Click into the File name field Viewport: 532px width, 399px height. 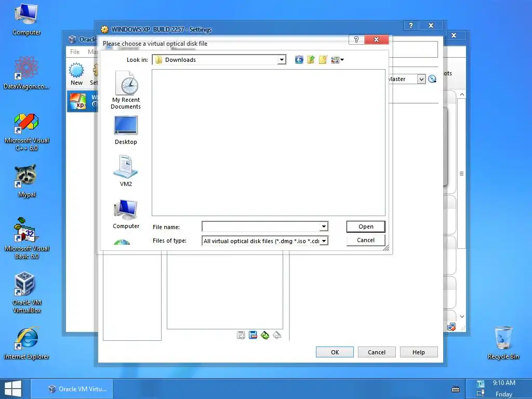click(x=261, y=227)
